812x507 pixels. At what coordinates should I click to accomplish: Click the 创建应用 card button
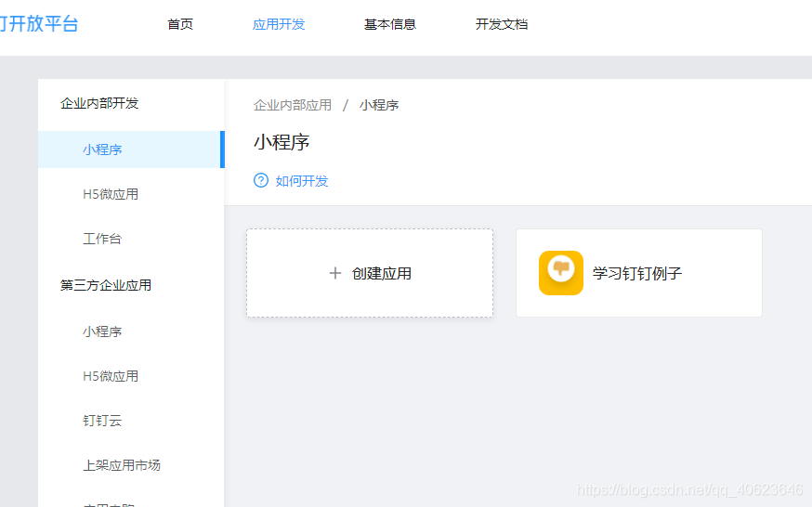[x=370, y=273]
